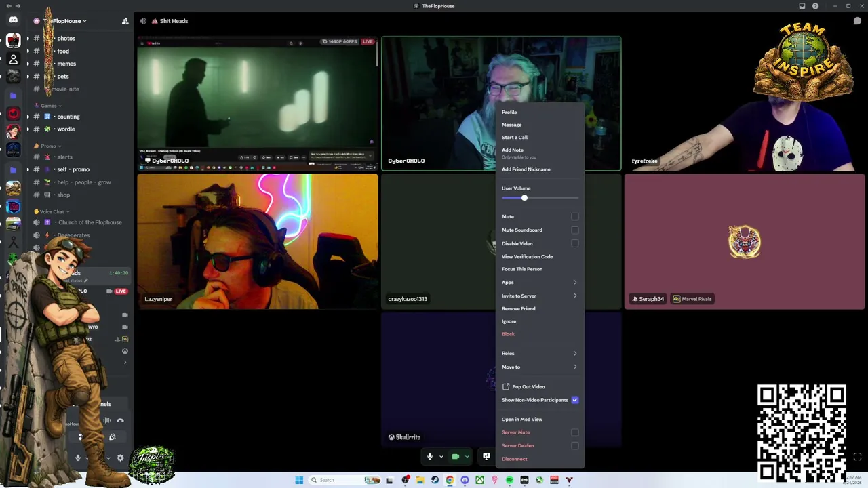Expand the Invite to Server submenu
The height and width of the screenshot is (488, 868).
pyautogui.click(x=540, y=296)
